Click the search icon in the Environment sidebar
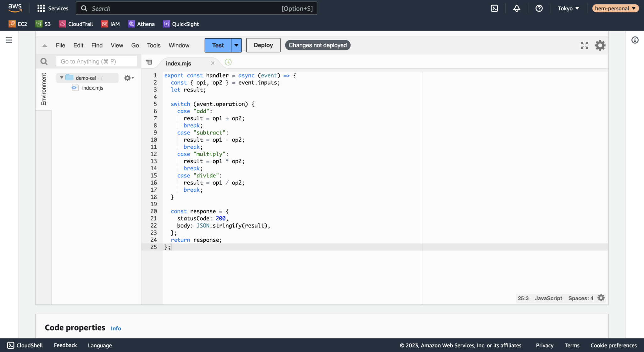This screenshot has height=352, width=644. tap(44, 61)
